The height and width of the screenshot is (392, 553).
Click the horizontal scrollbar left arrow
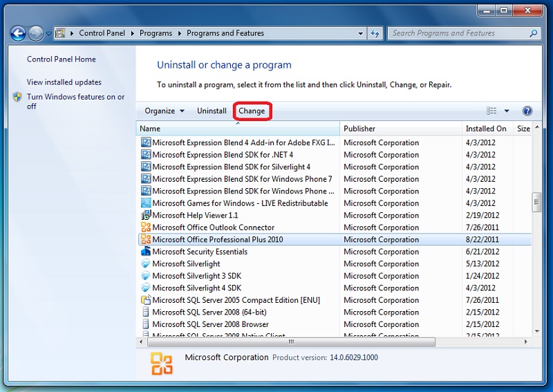click(141, 342)
